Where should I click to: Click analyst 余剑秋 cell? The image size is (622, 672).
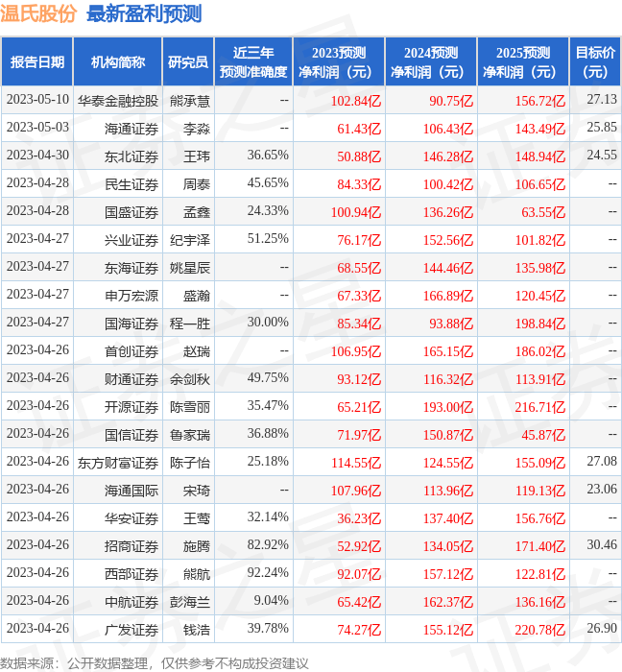tap(190, 379)
